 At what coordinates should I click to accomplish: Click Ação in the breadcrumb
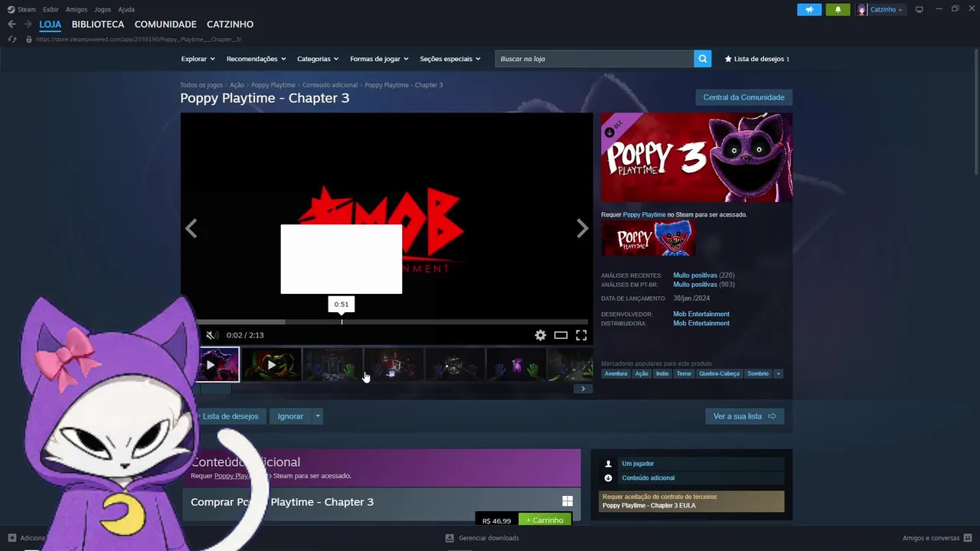click(237, 85)
